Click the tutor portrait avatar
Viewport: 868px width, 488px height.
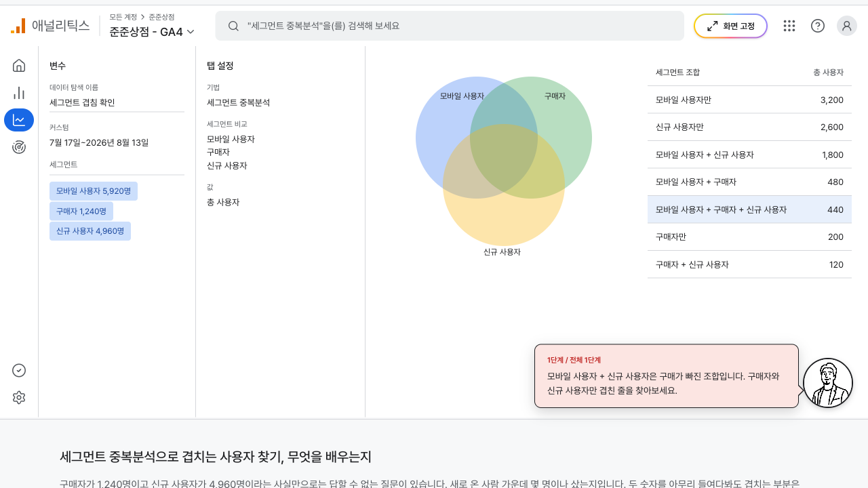pyautogui.click(x=827, y=383)
